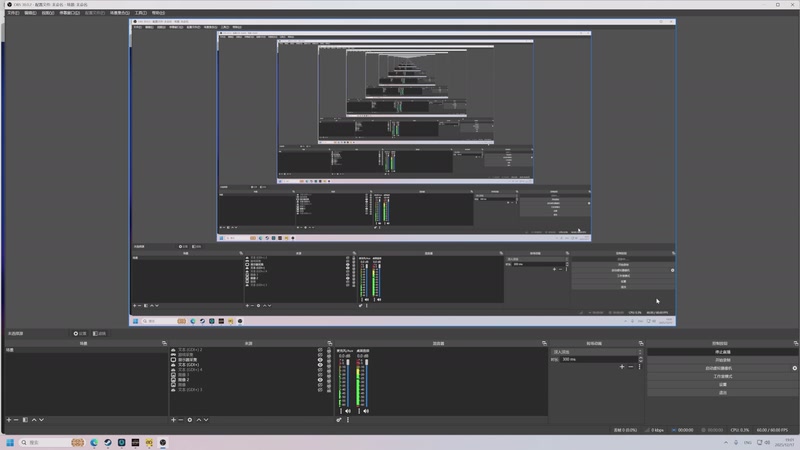This screenshot has width=800, height=450.
Task: Hide the unnumbered 文本 (GDI+) source
Action: pyautogui.click(x=320, y=365)
